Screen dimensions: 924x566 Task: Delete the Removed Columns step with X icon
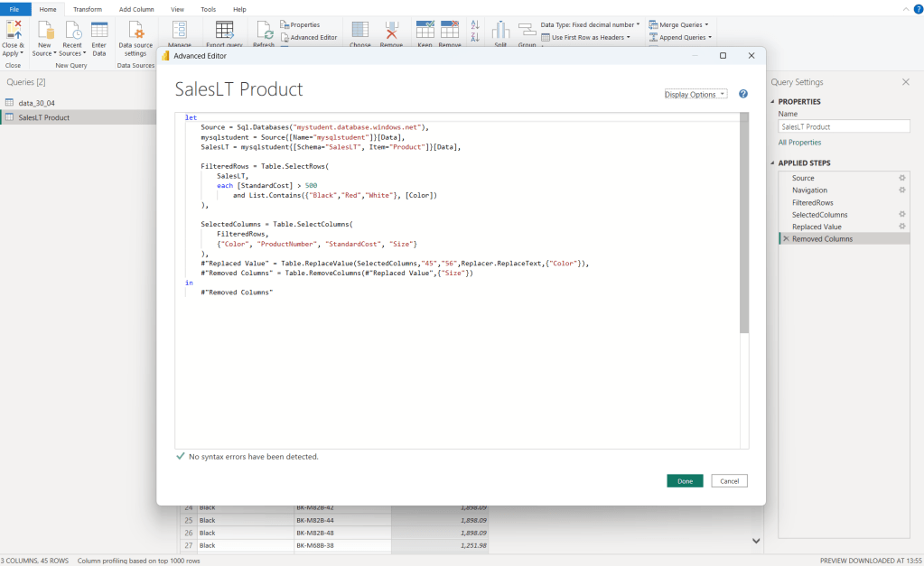pyautogui.click(x=785, y=239)
